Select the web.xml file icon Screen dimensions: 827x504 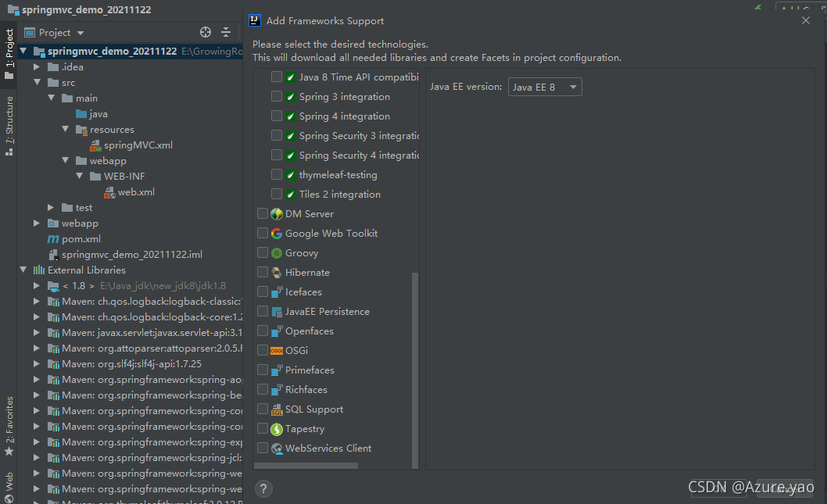(x=109, y=192)
